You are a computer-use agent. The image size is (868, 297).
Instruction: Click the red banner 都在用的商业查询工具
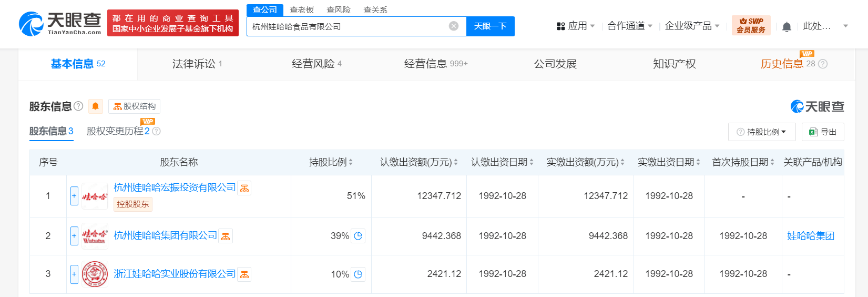pos(173,23)
